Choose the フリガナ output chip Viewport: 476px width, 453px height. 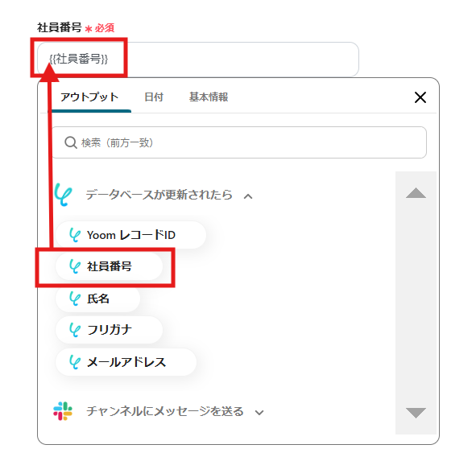point(109,330)
